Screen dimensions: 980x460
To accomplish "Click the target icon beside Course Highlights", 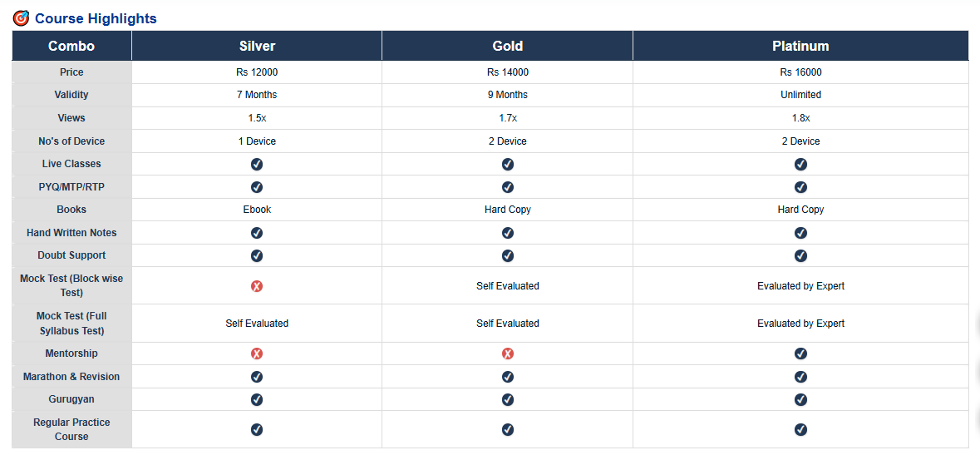I will [x=21, y=18].
